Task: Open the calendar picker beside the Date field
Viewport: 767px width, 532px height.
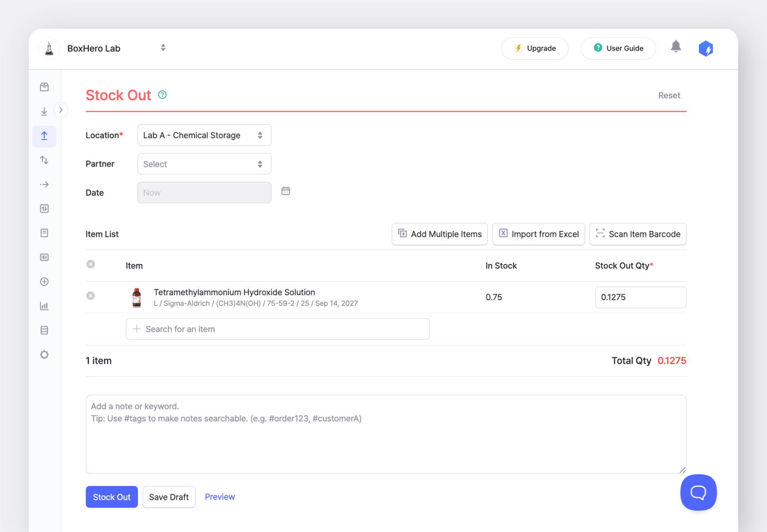Action: coord(286,191)
